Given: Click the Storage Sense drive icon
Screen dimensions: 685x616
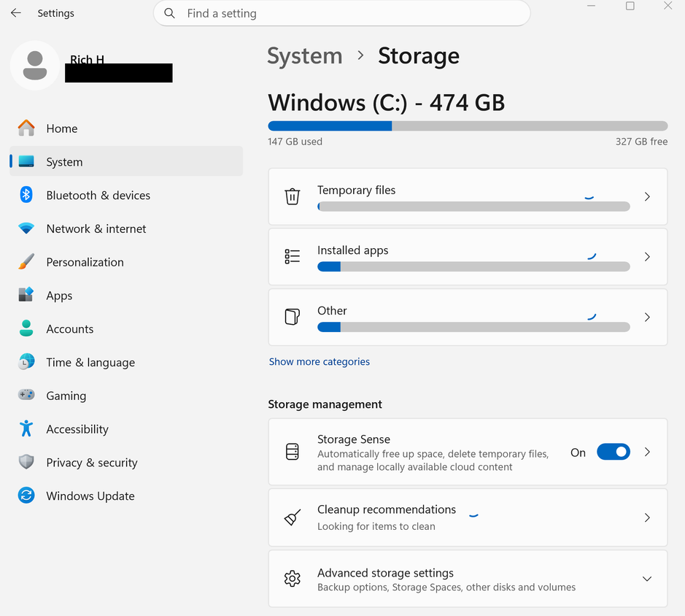Looking at the screenshot, I should (x=293, y=452).
